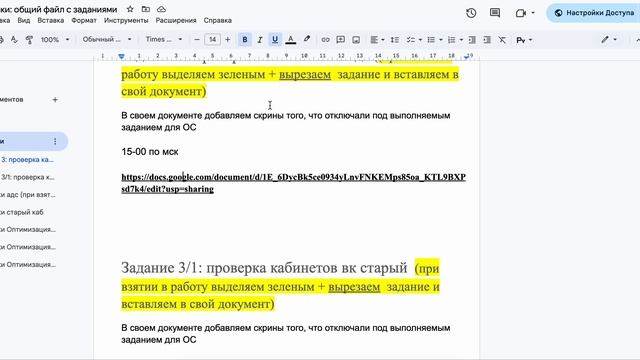Check cloud save status icon
Screen dimensions: 640x360
pyautogui.click(x=161, y=9)
